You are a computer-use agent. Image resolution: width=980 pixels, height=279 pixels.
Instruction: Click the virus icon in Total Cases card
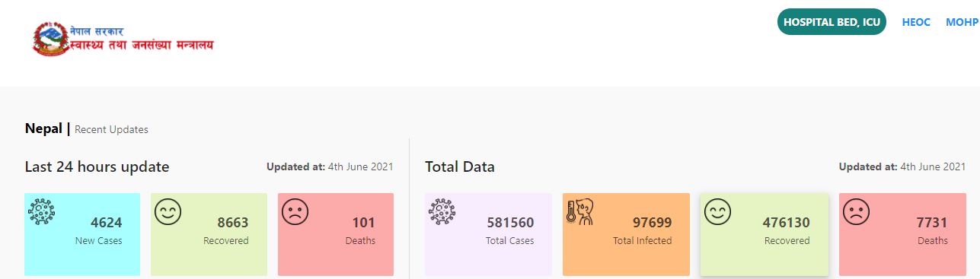click(442, 211)
